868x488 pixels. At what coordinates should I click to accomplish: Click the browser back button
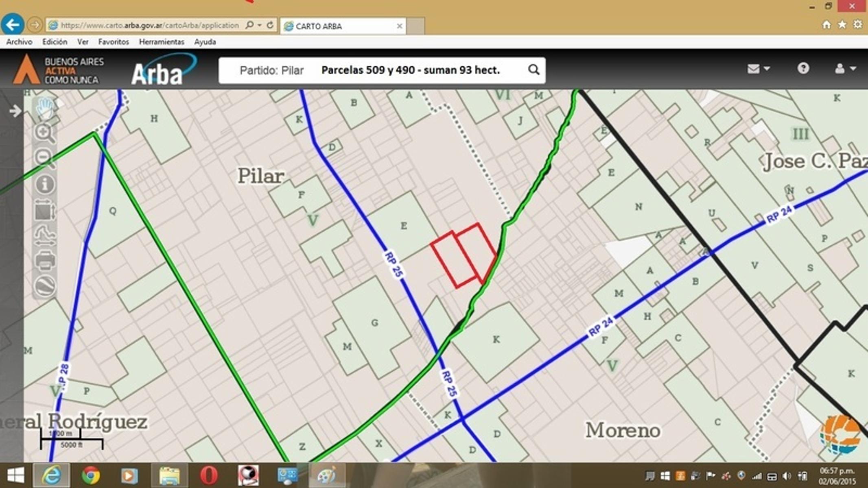point(12,25)
